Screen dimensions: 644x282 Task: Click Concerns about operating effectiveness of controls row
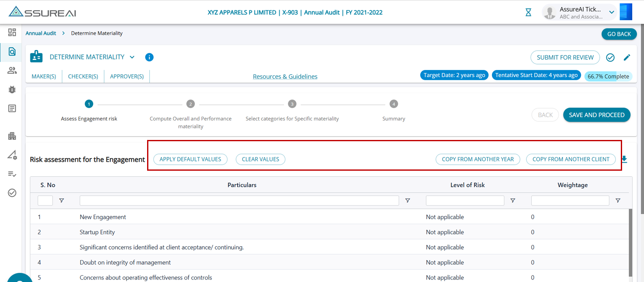tap(146, 278)
